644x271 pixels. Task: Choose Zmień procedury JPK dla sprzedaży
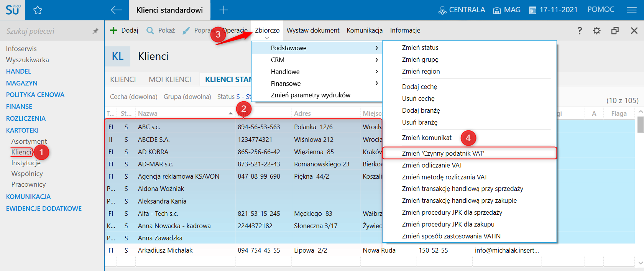pyautogui.click(x=452, y=212)
